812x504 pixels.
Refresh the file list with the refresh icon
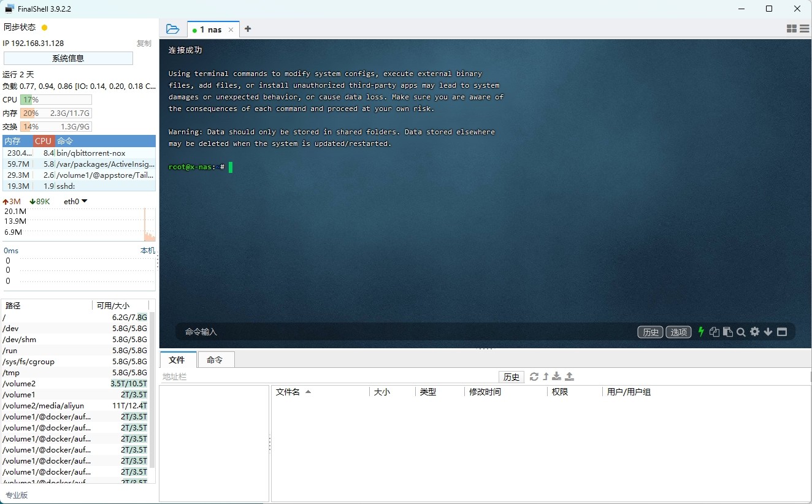[x=534, y=376]
